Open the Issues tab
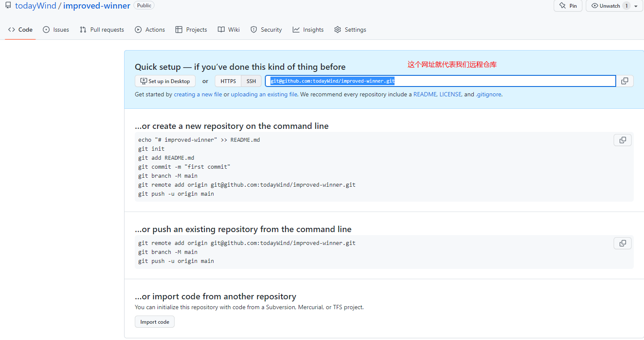This screenshot has height=340, width=644. (56, 30)
